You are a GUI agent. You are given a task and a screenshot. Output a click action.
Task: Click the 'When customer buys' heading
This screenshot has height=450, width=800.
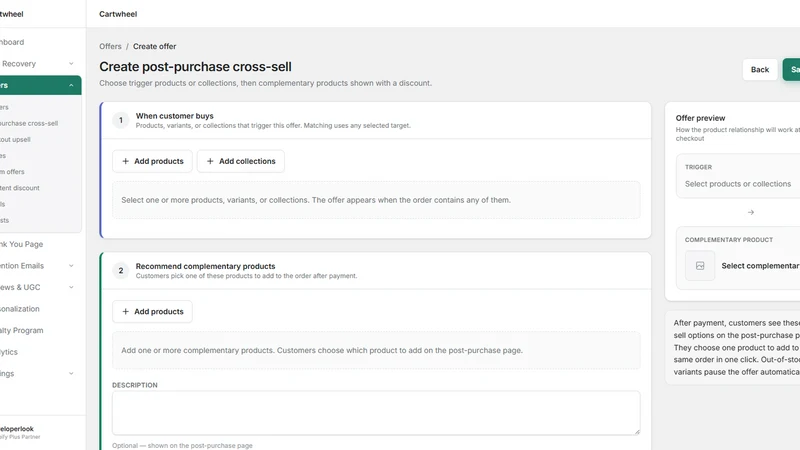[174, 116]
